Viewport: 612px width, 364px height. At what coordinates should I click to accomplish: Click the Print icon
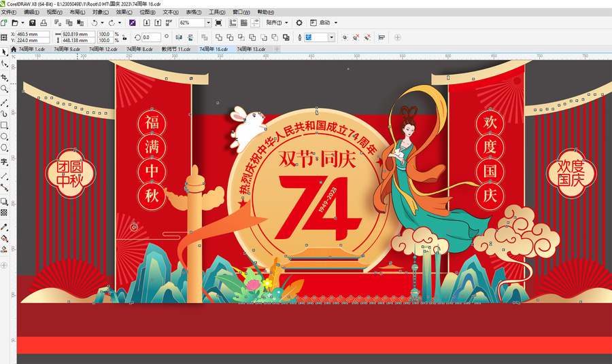tap(44, 22)
